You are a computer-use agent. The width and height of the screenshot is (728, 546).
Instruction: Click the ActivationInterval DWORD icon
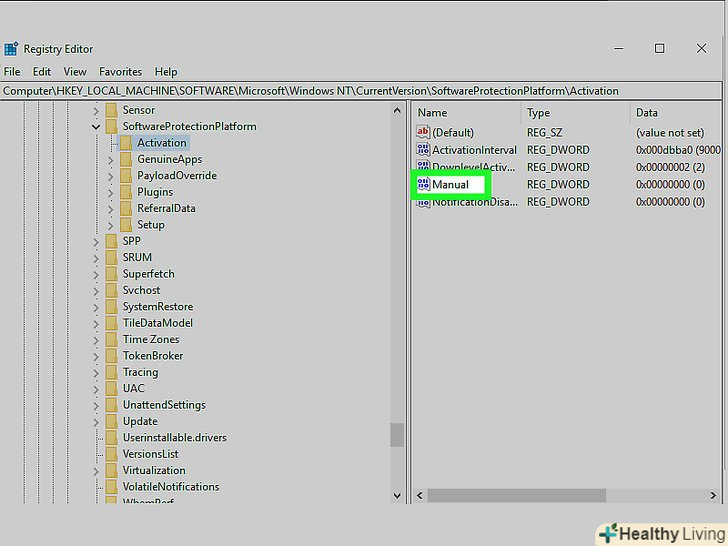(423, 150)
